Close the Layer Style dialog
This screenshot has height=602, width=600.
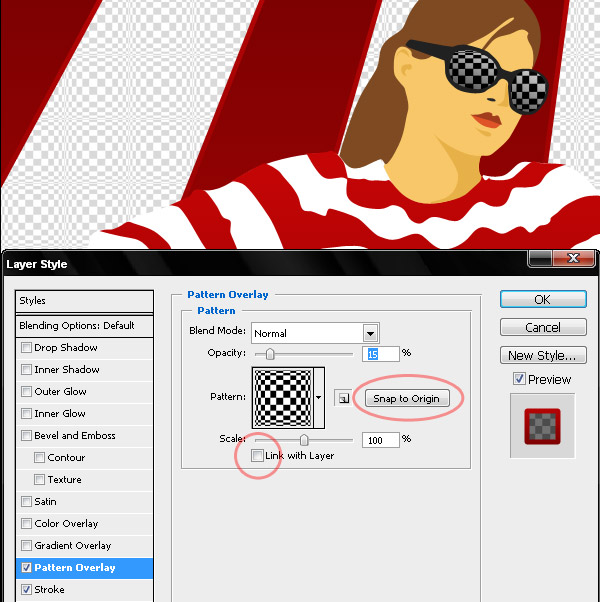[x=574, y=258]
